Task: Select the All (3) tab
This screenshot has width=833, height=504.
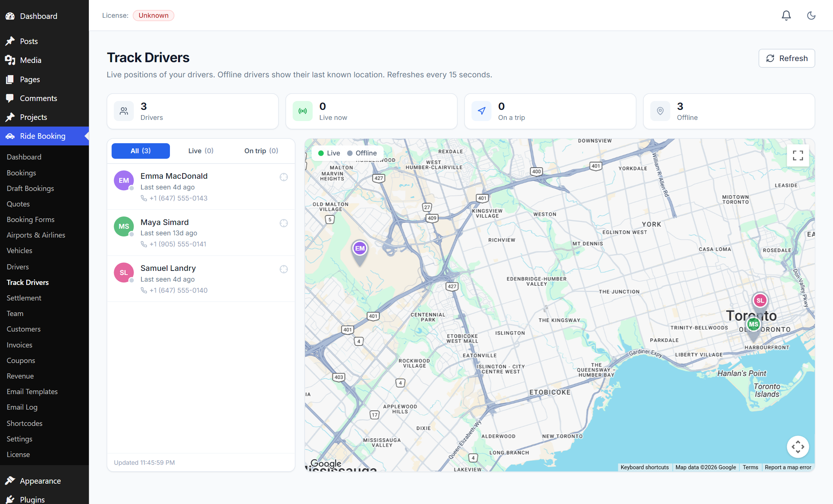Action: (141, 151)
